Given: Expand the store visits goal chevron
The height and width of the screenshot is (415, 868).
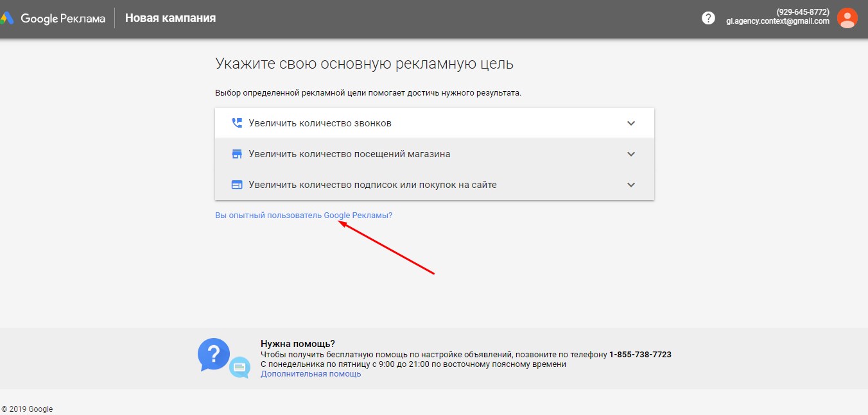Looking at the screenshot, I should point(631,154).
